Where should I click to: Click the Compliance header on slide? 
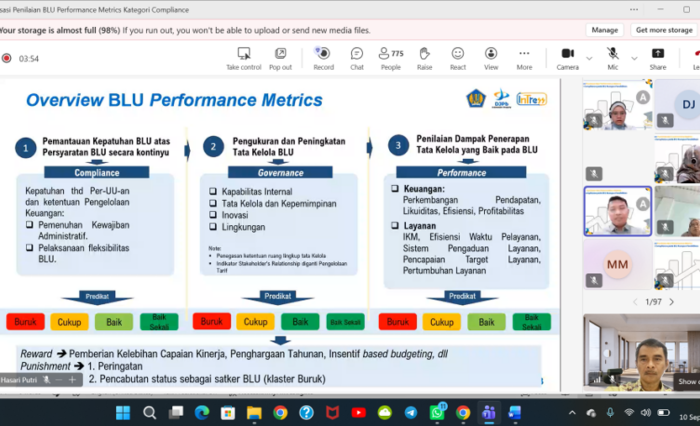click(x=96, y=173)
